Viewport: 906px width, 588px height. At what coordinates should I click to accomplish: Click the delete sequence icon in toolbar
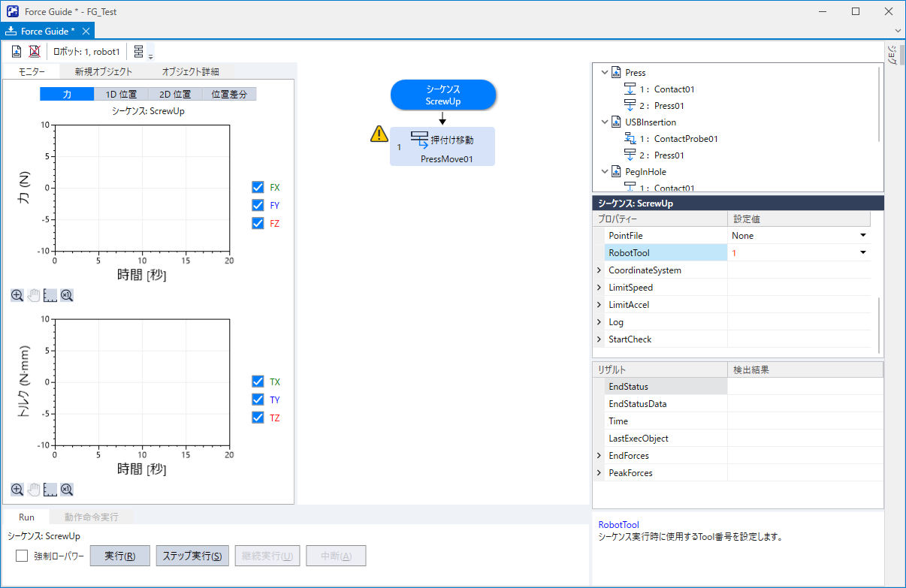pyautogui.click(x=34, y=52)
